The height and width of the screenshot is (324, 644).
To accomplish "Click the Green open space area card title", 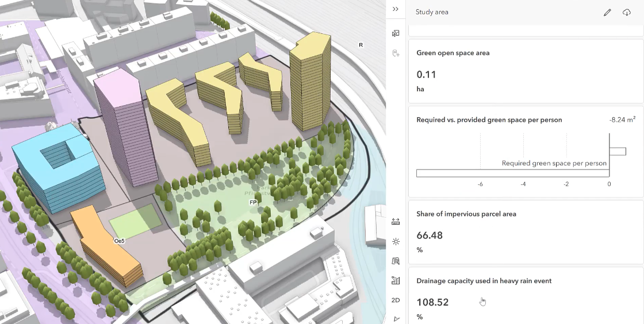I will pos(453,53).
